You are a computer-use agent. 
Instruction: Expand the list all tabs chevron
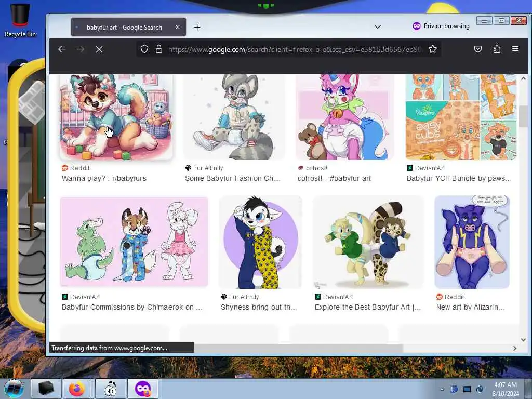377,27
